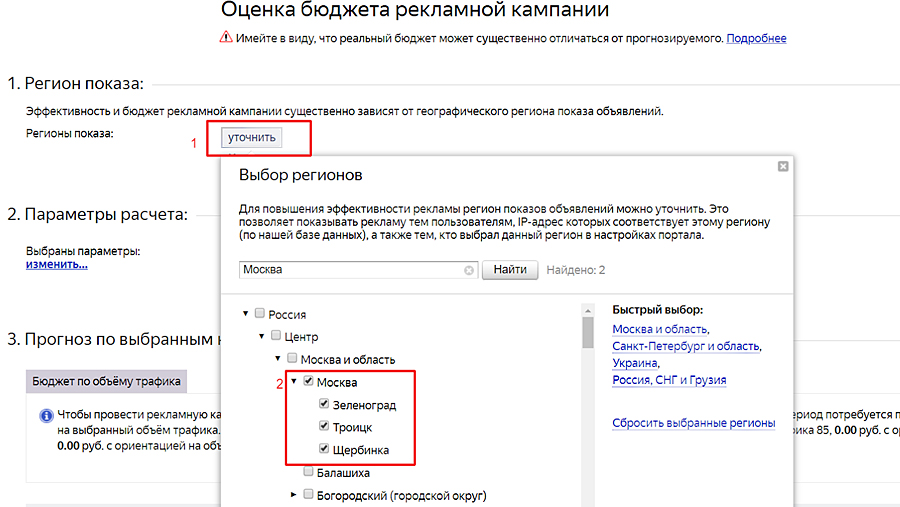Toggle the Москва checkbox
The height and width of the screenshot is (507, 900).
coord(308,382)
